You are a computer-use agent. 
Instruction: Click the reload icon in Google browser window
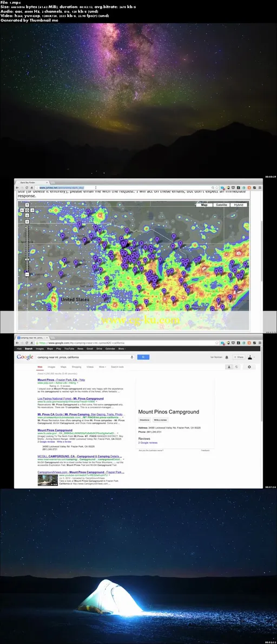point(27,343)
